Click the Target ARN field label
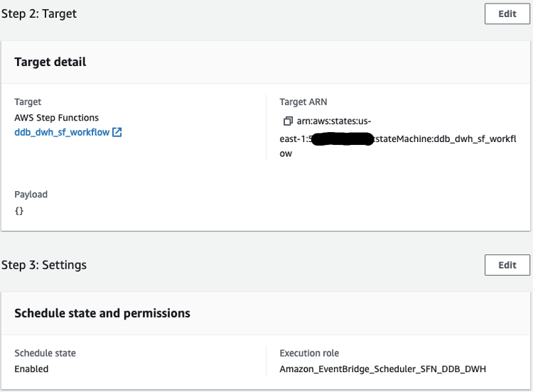The image size is (533, 392). point(303,102)
